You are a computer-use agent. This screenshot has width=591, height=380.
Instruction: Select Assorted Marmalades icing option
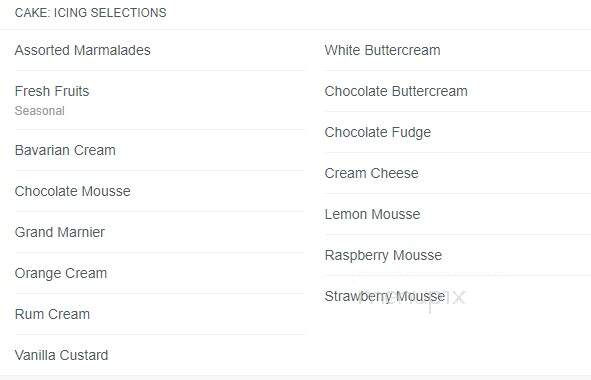[x=83, y=50]
